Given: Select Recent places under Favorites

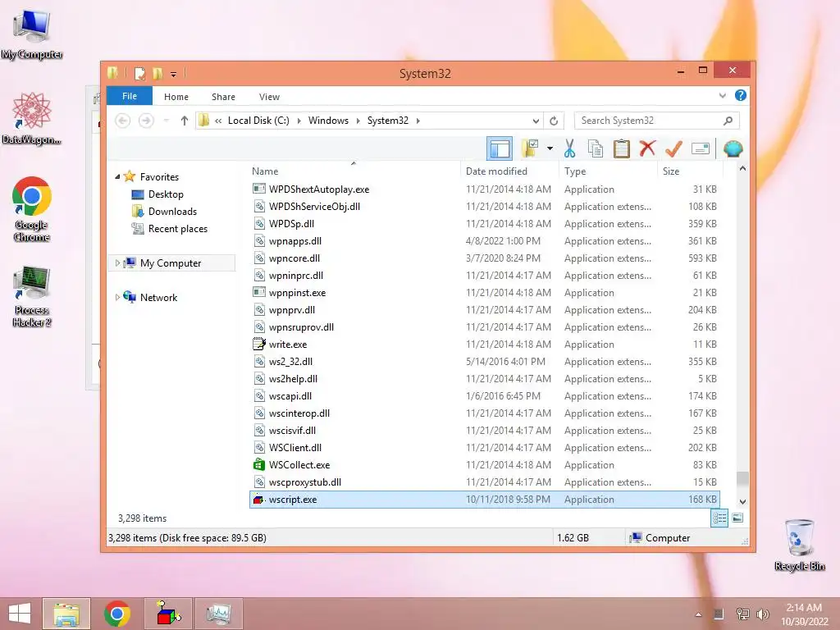Looking at the screenshot, I should [x=178, y=228].
